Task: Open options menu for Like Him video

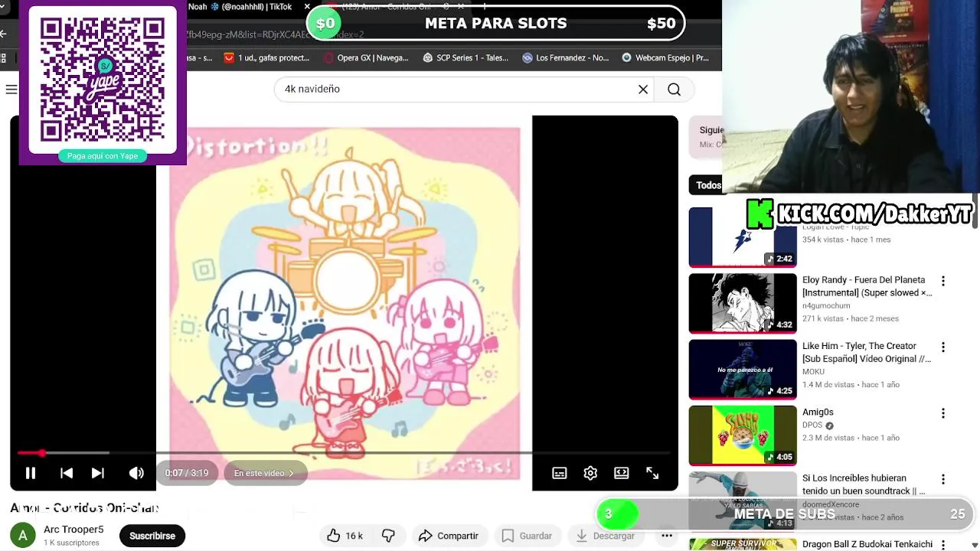Action: (943, 347)
